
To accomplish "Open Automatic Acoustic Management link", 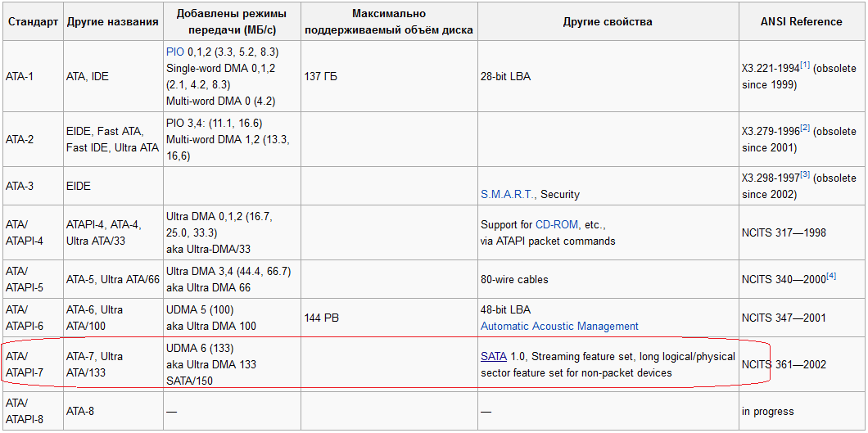I will point(559,327).
